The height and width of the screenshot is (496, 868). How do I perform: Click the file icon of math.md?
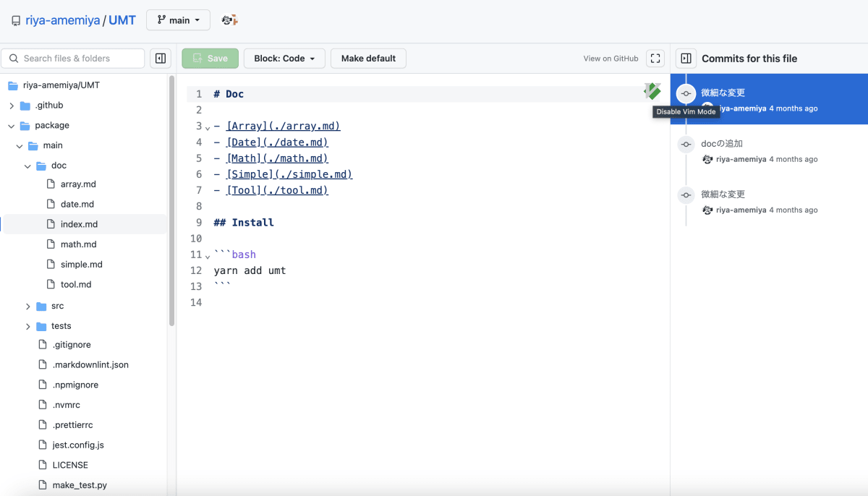51,244
